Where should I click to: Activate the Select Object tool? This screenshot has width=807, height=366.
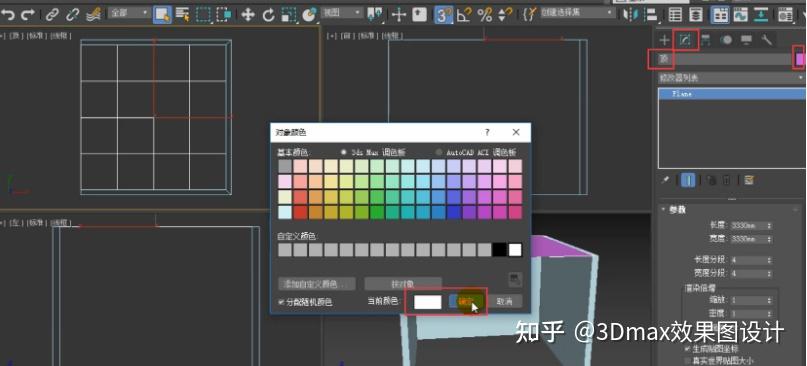[x=163, y=14]
